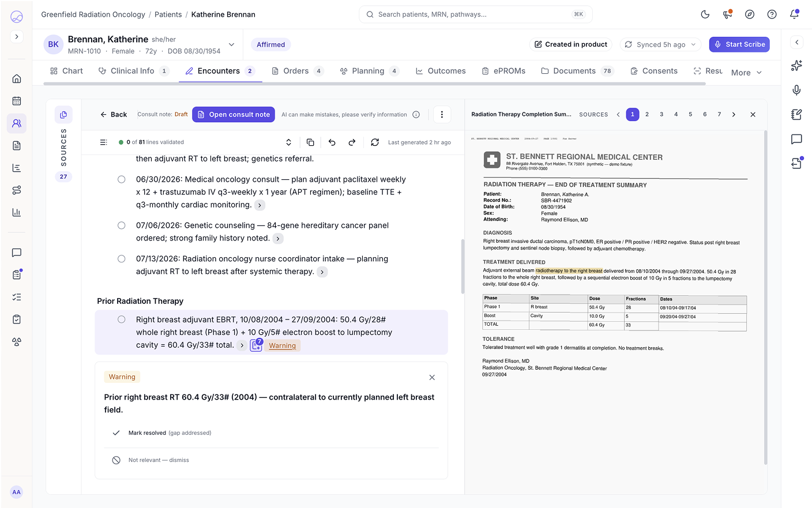
Task: Select radio for 07/06/2026 genetic counseling
Action: coord(122,225)
